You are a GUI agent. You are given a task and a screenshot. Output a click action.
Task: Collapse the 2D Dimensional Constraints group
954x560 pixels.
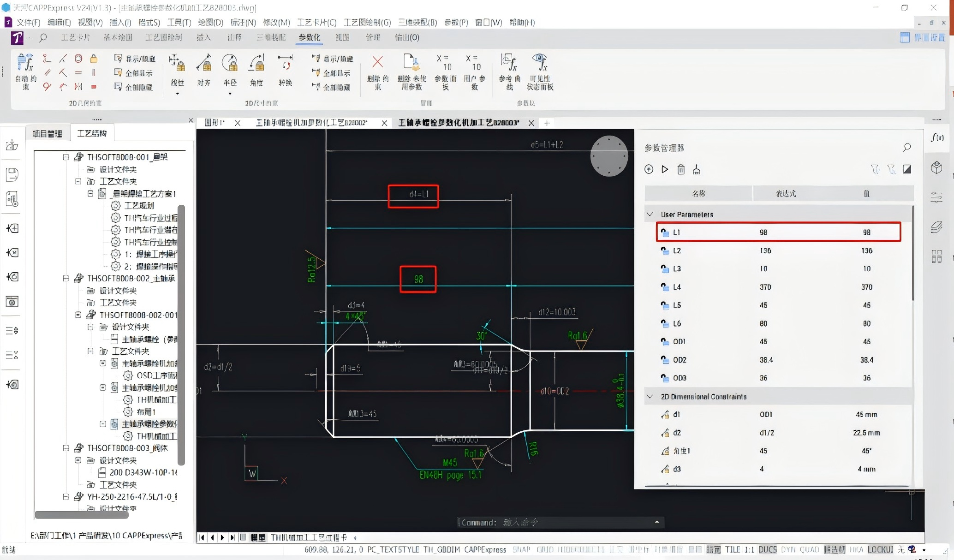click(650, 396)
